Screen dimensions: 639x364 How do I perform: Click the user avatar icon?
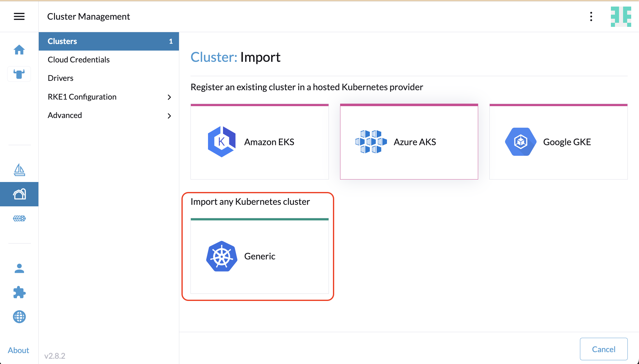(x=621, y=17)
